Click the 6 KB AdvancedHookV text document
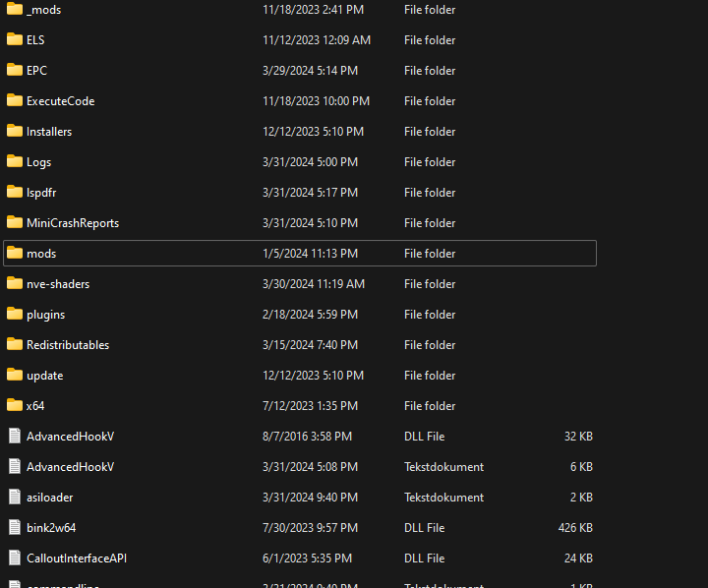This screenshot has height=588, width=708. coord(71,467)
